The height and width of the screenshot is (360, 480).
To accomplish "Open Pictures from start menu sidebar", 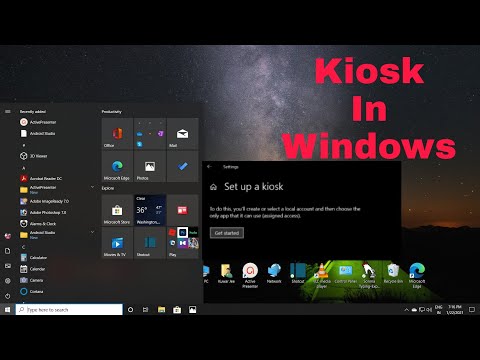I will click(8, 266).
